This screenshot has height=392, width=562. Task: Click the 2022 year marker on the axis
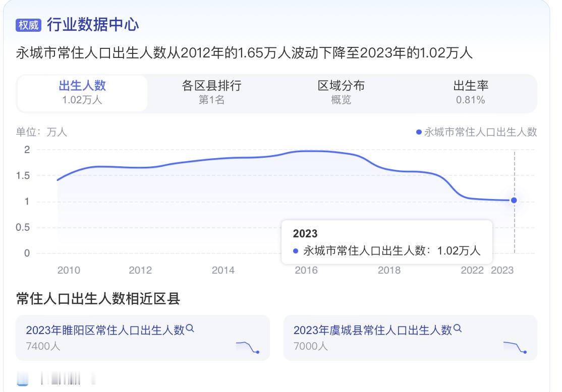point(472,271)
